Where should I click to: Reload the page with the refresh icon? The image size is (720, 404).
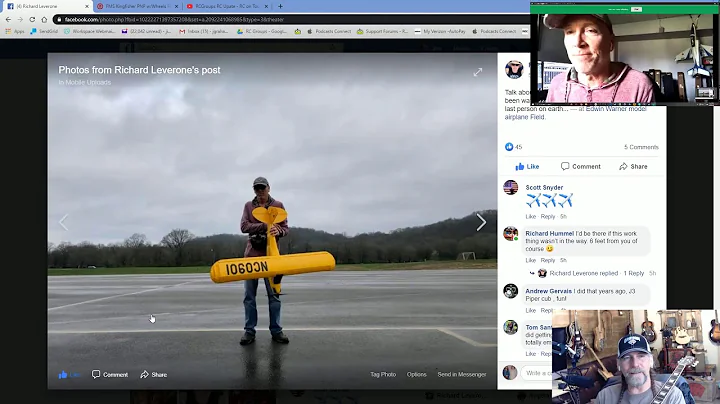click(x=32, y=19)
